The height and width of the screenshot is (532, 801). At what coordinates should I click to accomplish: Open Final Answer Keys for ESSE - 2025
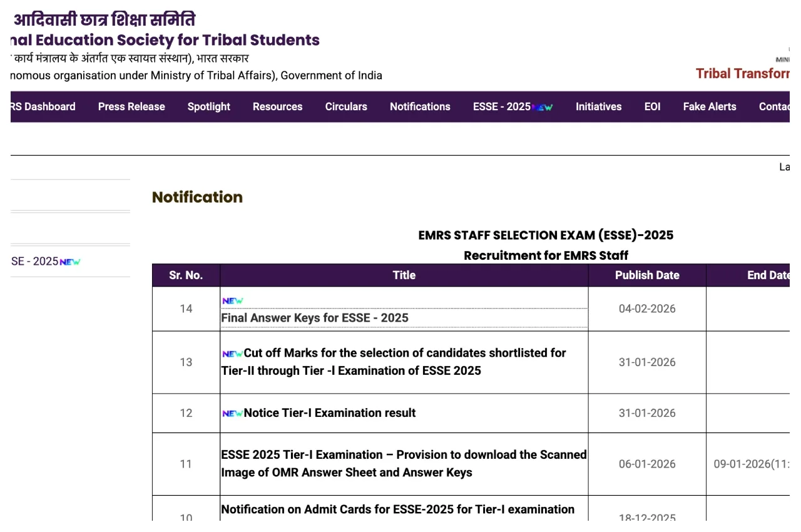[x=315, y=318]
